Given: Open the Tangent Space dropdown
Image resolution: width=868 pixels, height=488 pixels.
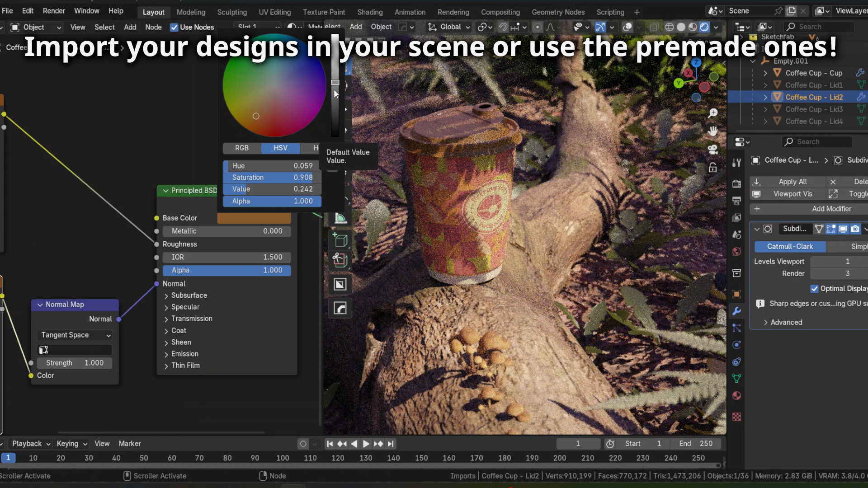Looking at the screenshot, I should [75, 335].
